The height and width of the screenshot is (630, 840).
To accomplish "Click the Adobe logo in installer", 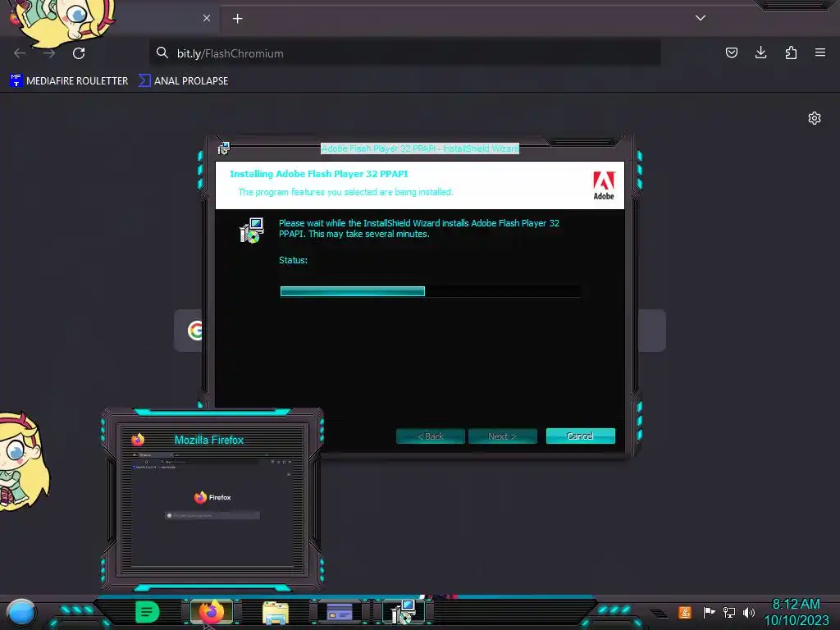I will (604, 185).
